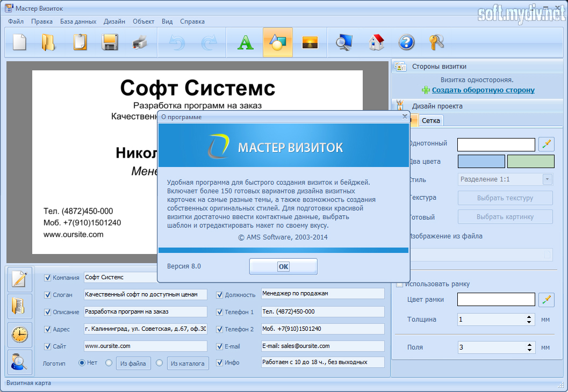Click the Из файла logo button

click(x=133, y=364)
